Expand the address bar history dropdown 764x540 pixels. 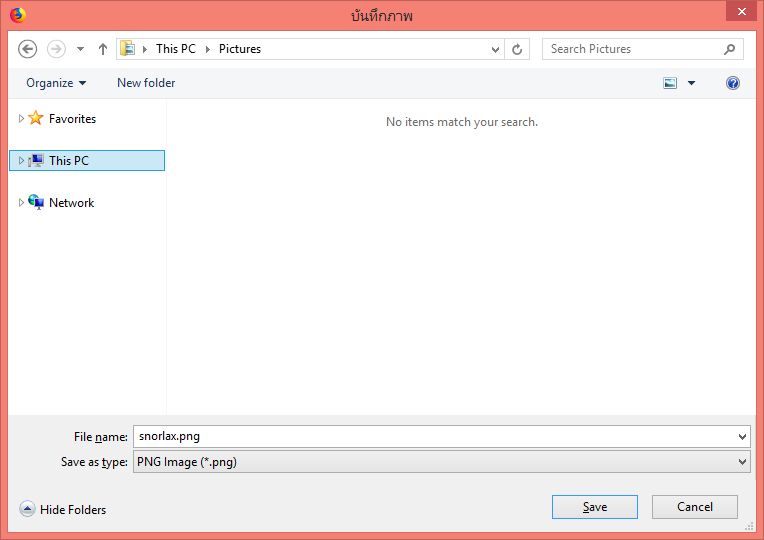click(x=496, y=49)
